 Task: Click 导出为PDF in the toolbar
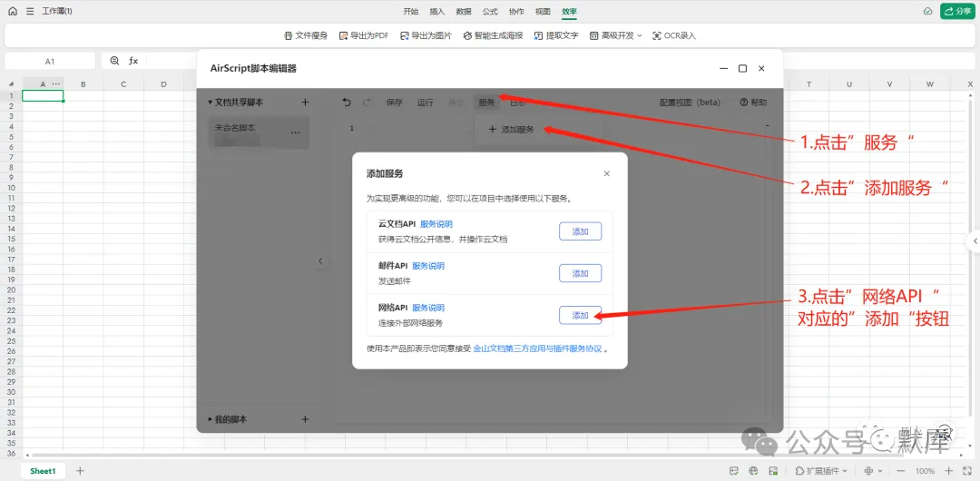[364, 35]
